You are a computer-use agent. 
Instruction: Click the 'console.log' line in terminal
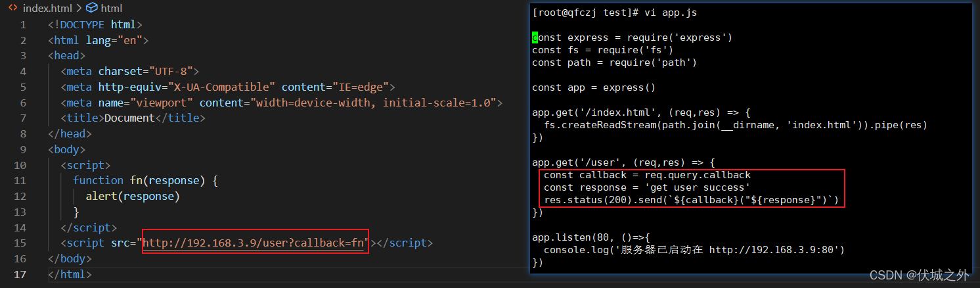tap(694, 250)
